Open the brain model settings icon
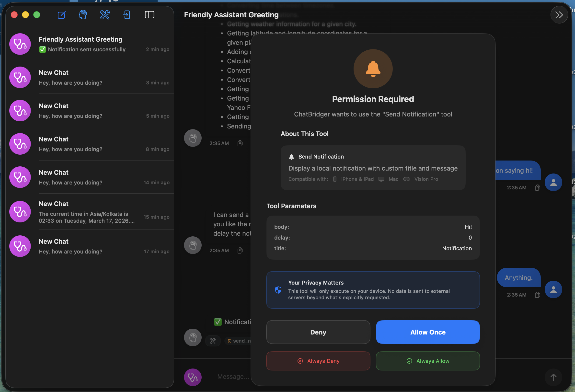Image resolution: width=575 pixels, height=392 pixels. click(x=83, y=15)
